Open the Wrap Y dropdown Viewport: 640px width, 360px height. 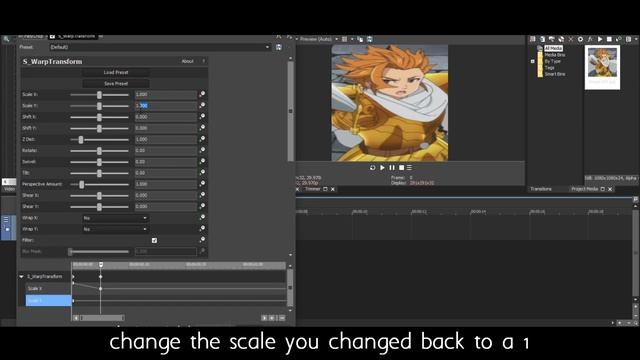[x=115, y=229]
